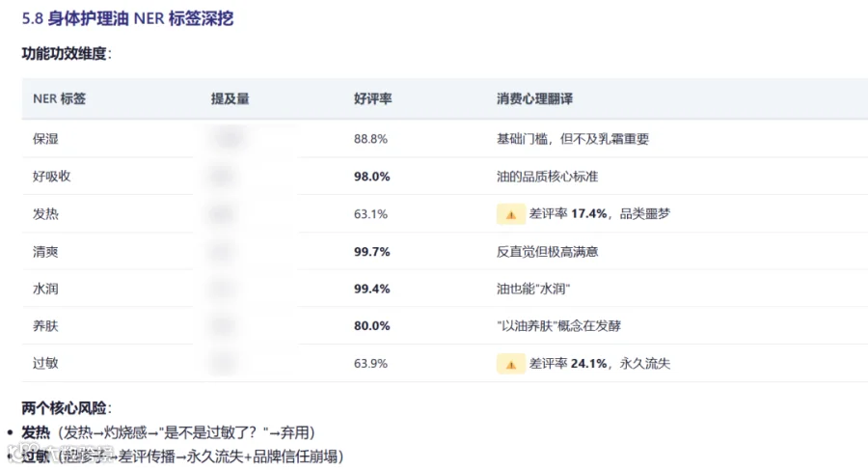Click the 养肤 row label

tap(45, 326)
